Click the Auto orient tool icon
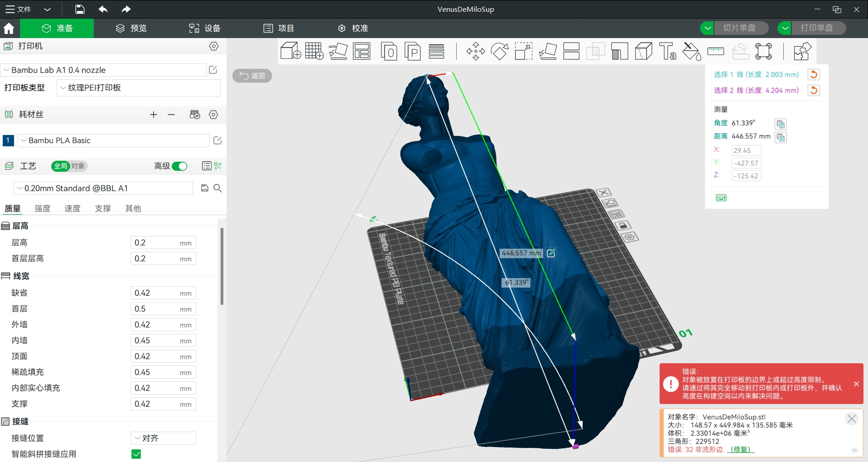 (338, 51)
